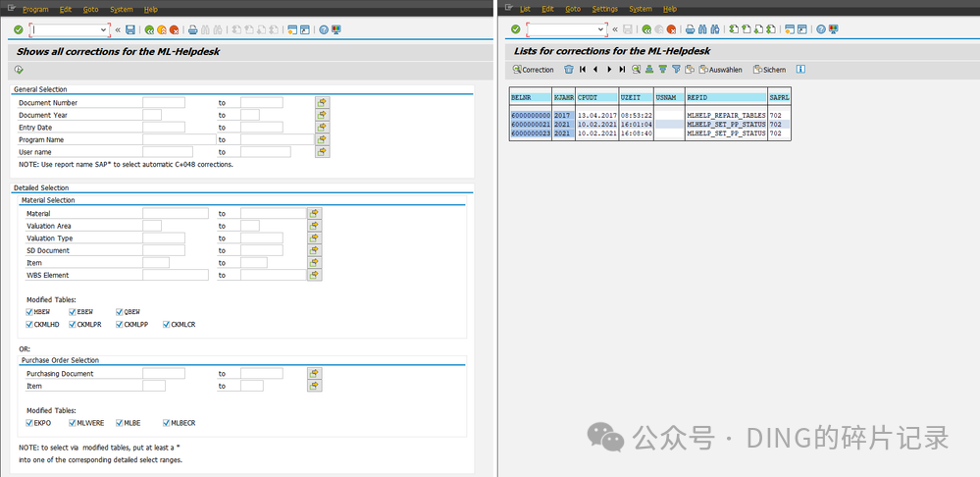Toggle the CKMLHD checkbox
The width and height of the screenshot is (980, 477).
[29, 325]
